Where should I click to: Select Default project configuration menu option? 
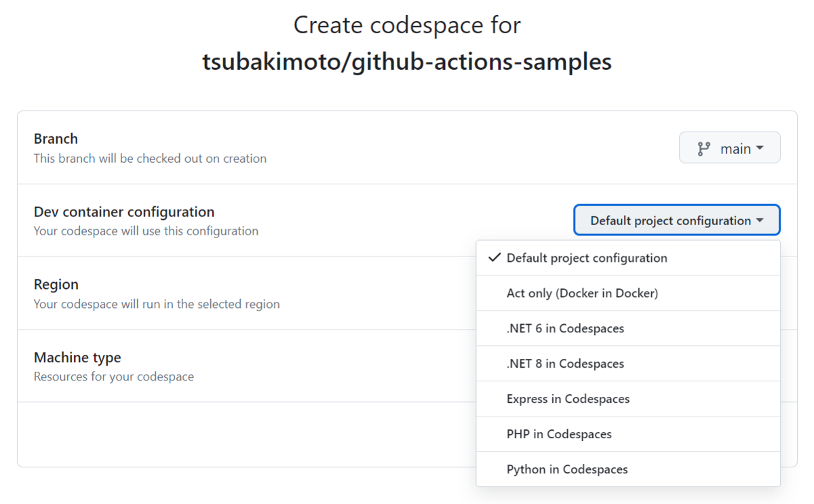(x=628, y=258)
